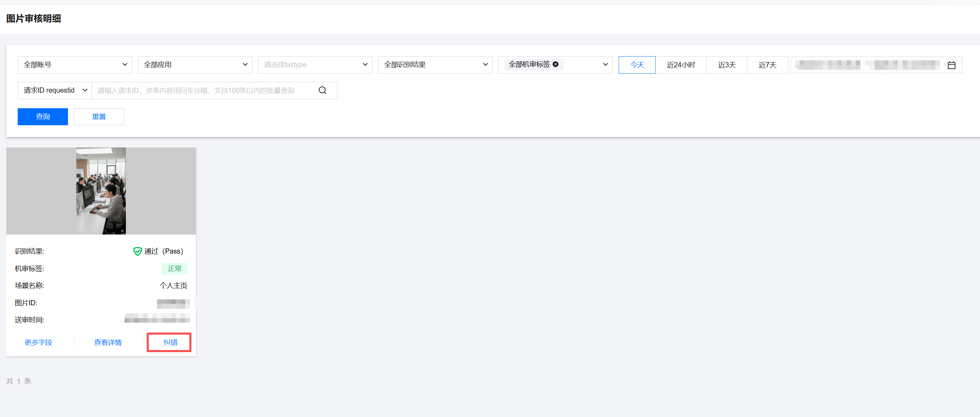
Task: Select the 今天 time range tab
Action: [x=636, y=65]
